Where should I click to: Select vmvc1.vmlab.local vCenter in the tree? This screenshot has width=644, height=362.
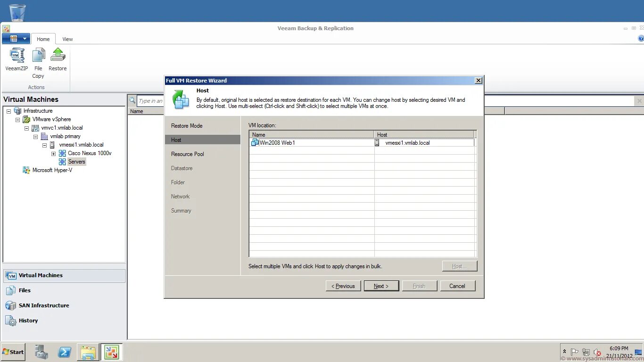(x=62, y=128)
